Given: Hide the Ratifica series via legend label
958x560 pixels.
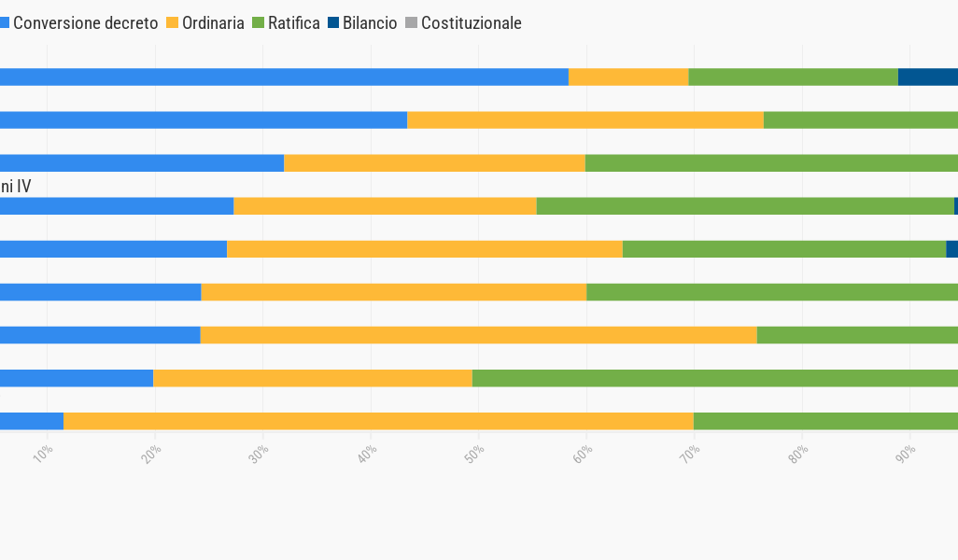Looking at the screenshot, I should coord(293,23).
